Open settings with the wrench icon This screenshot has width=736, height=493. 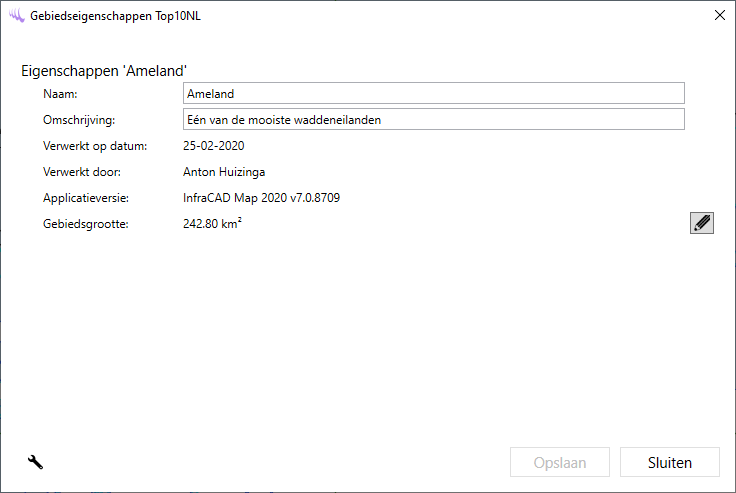coord(35,462)
